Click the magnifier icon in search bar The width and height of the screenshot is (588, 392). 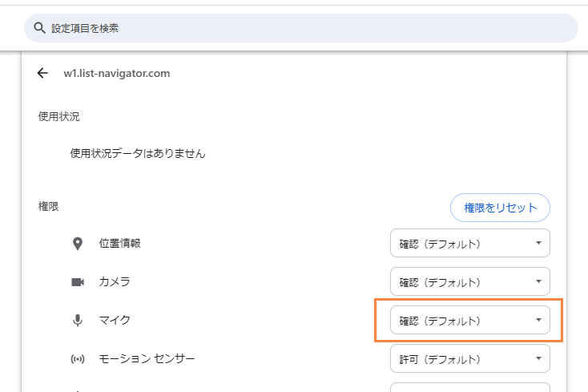point(39,28)
